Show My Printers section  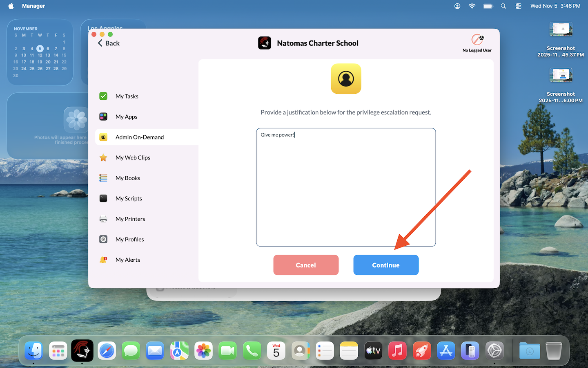147,219
